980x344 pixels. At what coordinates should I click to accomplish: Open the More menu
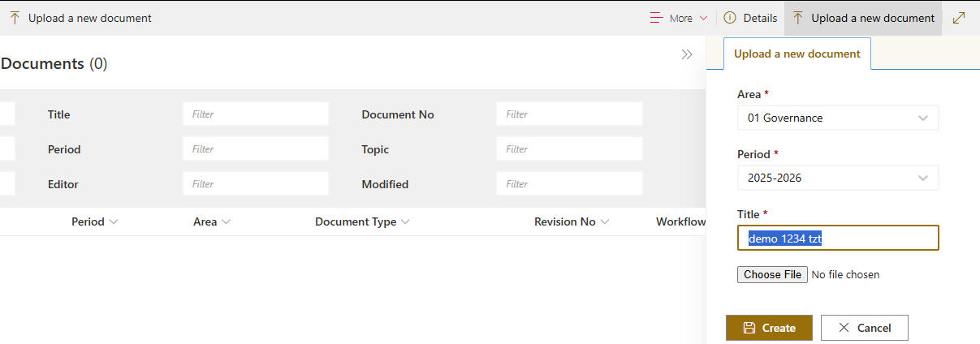click(x=680, y=18)
